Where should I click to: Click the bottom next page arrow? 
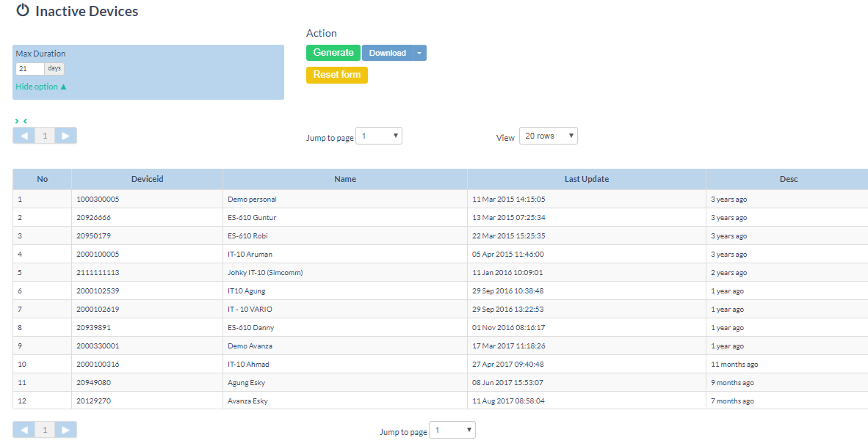pyautogui.click(x=65, y=430)
